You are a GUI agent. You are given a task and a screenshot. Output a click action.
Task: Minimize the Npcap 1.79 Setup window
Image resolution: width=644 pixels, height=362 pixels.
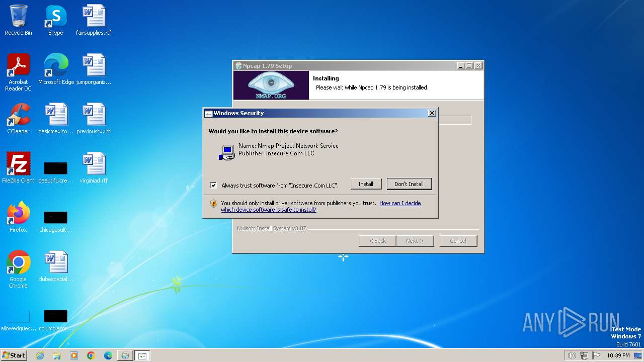click(x=461, y=66)
